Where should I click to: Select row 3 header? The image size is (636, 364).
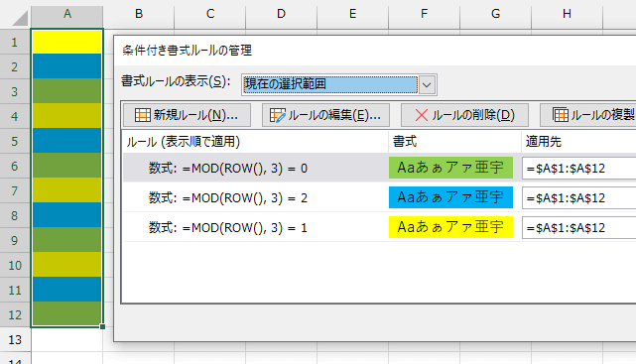tap(15, 91)
